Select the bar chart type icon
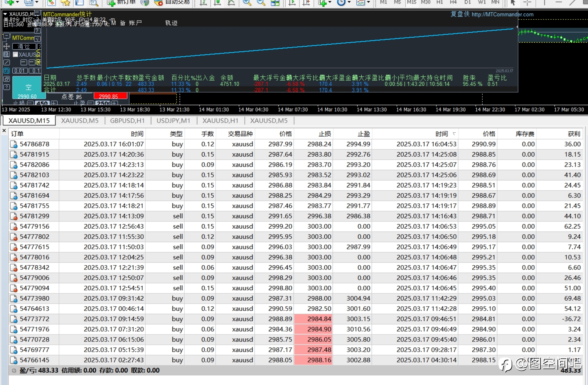Image resolution: width=588 pixels, height=385 pixels. [x=203, y=3]
